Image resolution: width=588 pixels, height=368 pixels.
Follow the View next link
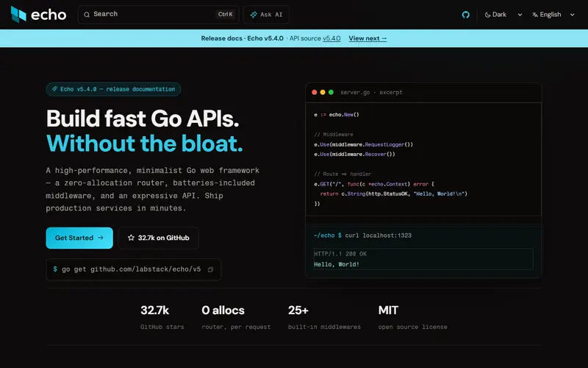click(x=367, y=38)
